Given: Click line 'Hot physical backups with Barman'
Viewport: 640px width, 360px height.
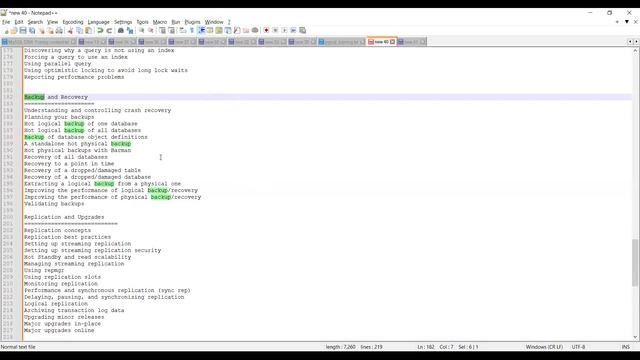Looking at the screenshot, I should 78,150.
